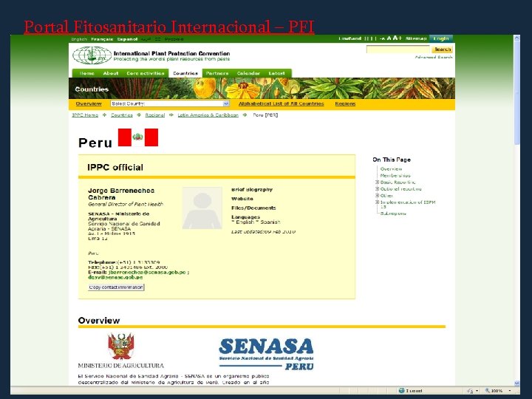Open the Advanced Search link
Image resolution: width=532 pixels, height=399 pixels.
434,58
